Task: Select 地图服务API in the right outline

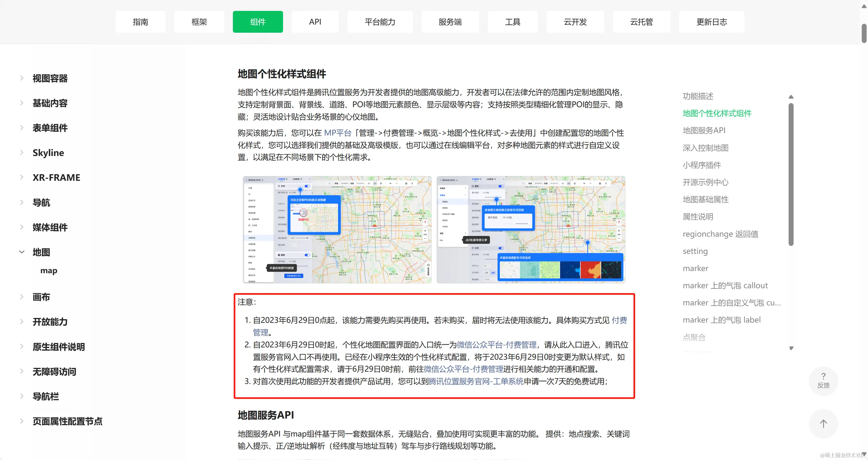Action: tap(704, 130)
